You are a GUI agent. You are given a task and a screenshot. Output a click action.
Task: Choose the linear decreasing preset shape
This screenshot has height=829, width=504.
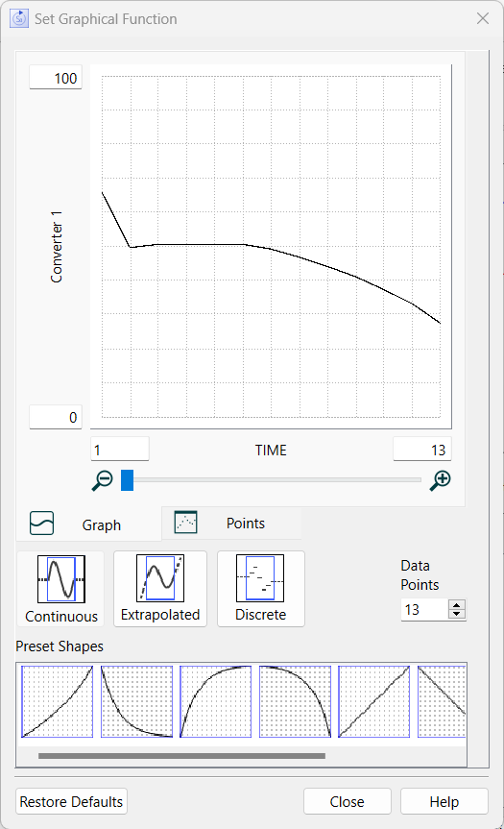(442, 701)
